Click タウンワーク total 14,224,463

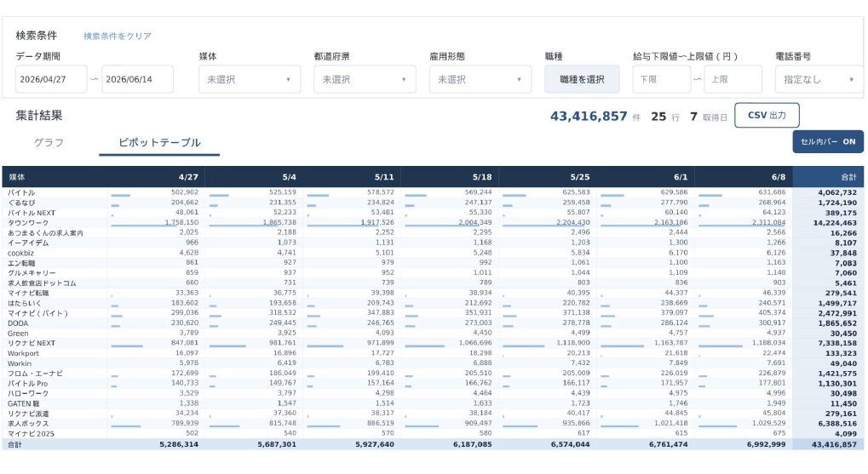point(835,223)
